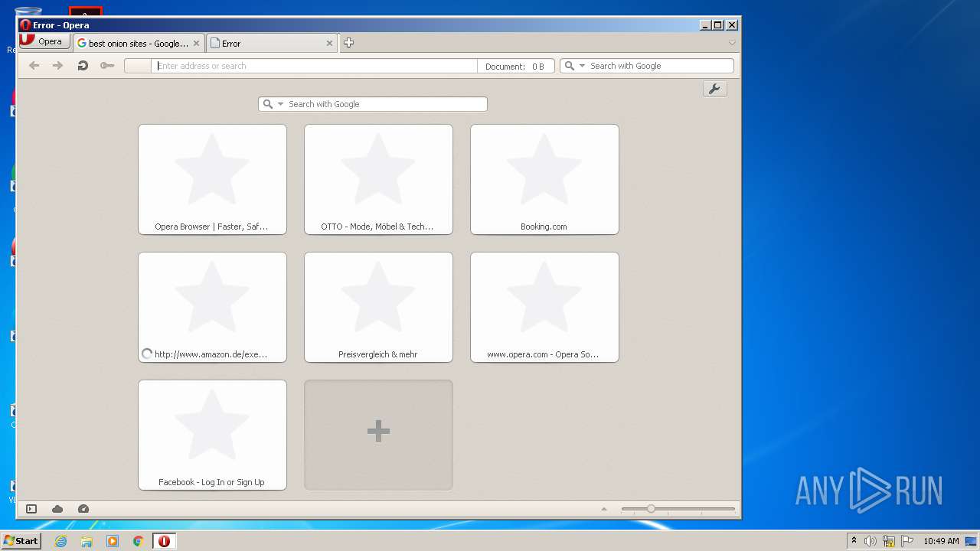Switch to the Error tab
The height and width of the screenshot is (551, 980).
(x=273, y=44)
